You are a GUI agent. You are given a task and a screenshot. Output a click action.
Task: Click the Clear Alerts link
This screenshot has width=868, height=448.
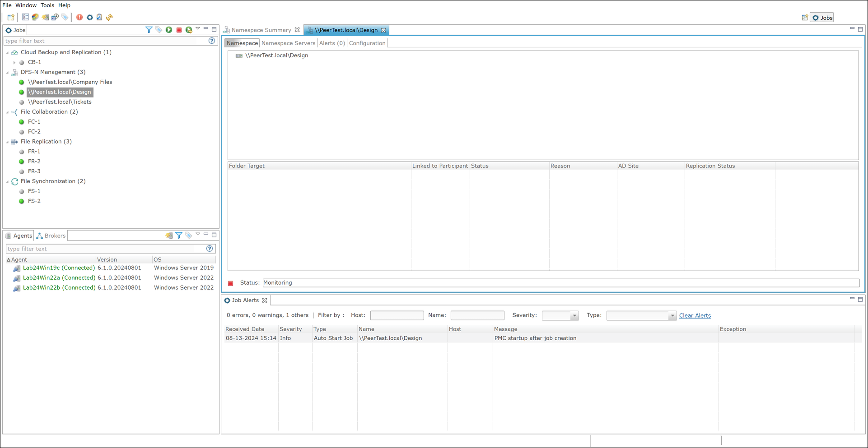695,316
